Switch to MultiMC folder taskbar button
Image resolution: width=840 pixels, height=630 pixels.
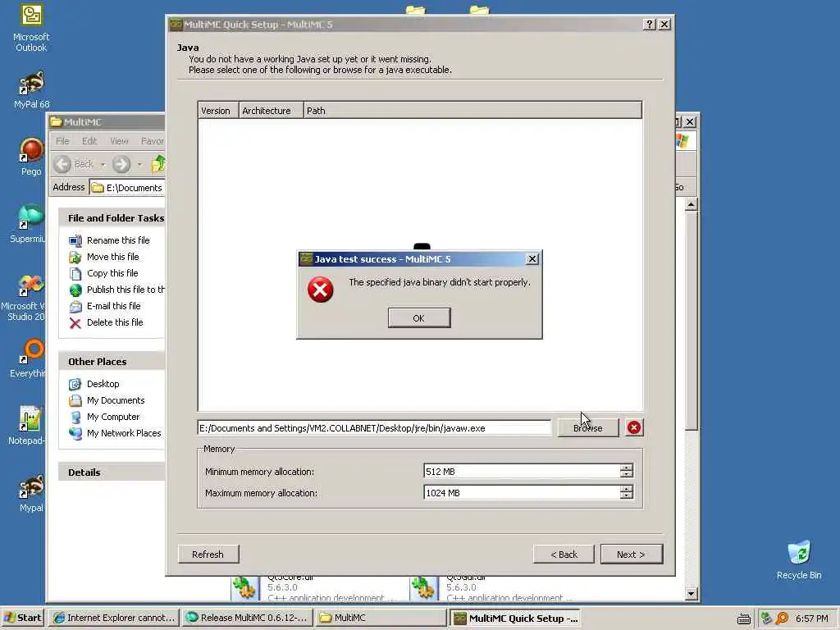[380, 618]
